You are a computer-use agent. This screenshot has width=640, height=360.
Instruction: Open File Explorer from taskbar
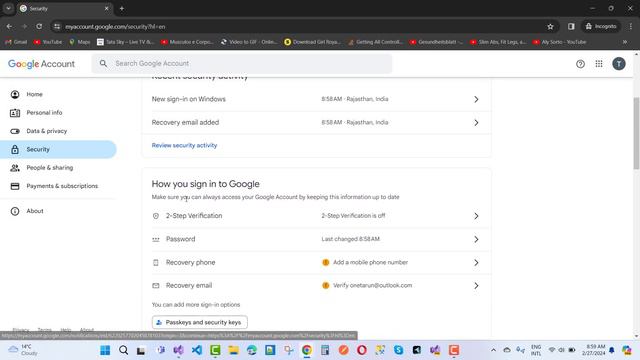[x=233, y=350]
